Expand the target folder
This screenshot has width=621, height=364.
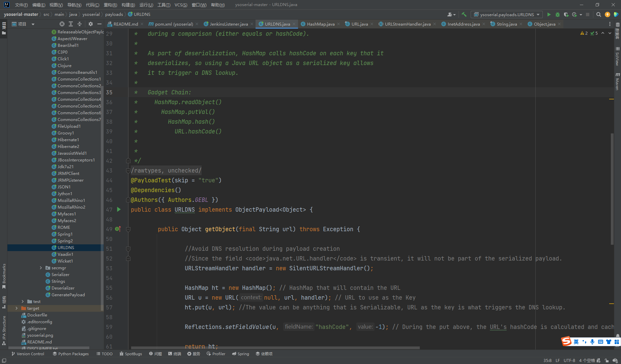17,308
